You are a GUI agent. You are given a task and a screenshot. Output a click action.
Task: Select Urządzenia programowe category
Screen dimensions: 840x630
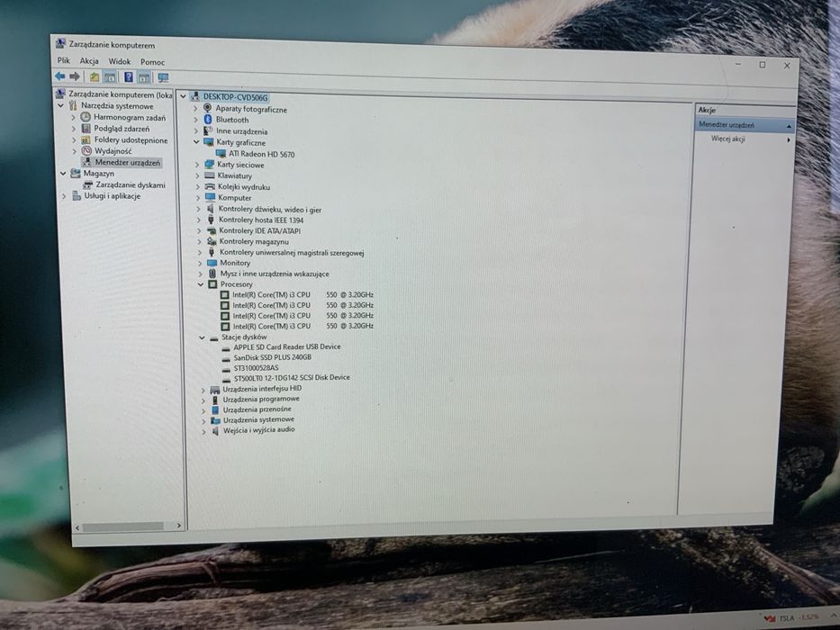[x=261, y=399]
